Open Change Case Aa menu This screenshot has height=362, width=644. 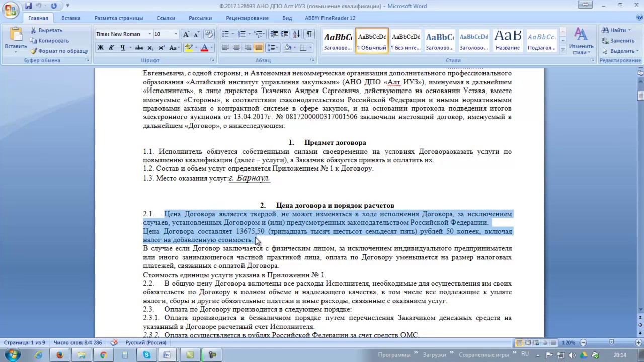pos(174,48)
